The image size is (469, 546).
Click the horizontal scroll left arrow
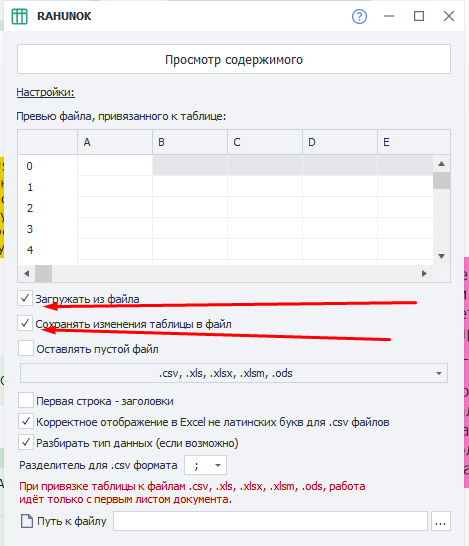click(x=27, y=274)
